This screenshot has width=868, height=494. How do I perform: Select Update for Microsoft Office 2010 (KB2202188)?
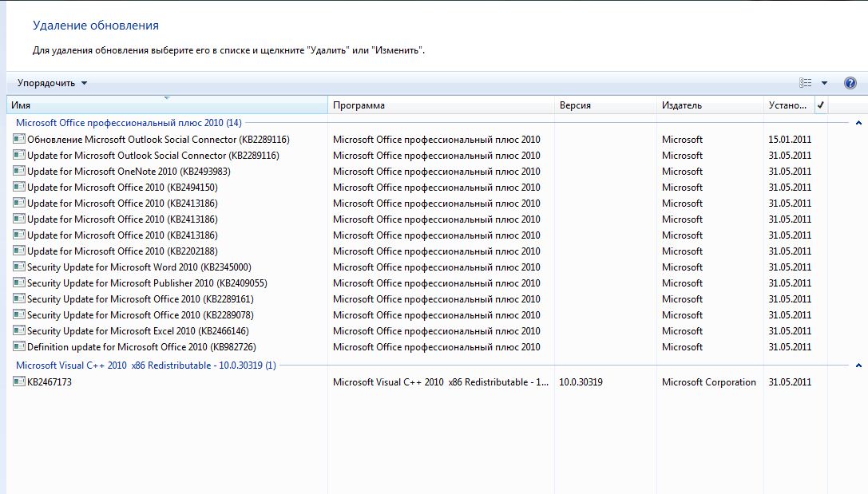coord(122,251)
